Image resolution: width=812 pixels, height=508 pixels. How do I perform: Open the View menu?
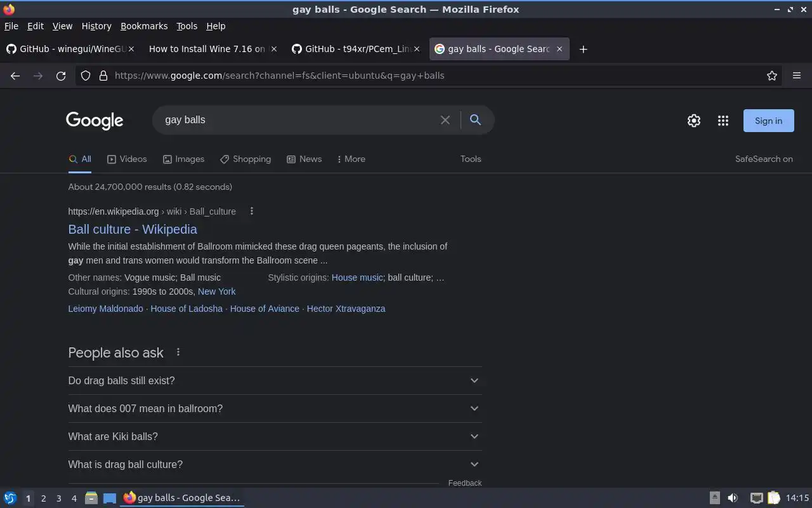click(62, 26)
